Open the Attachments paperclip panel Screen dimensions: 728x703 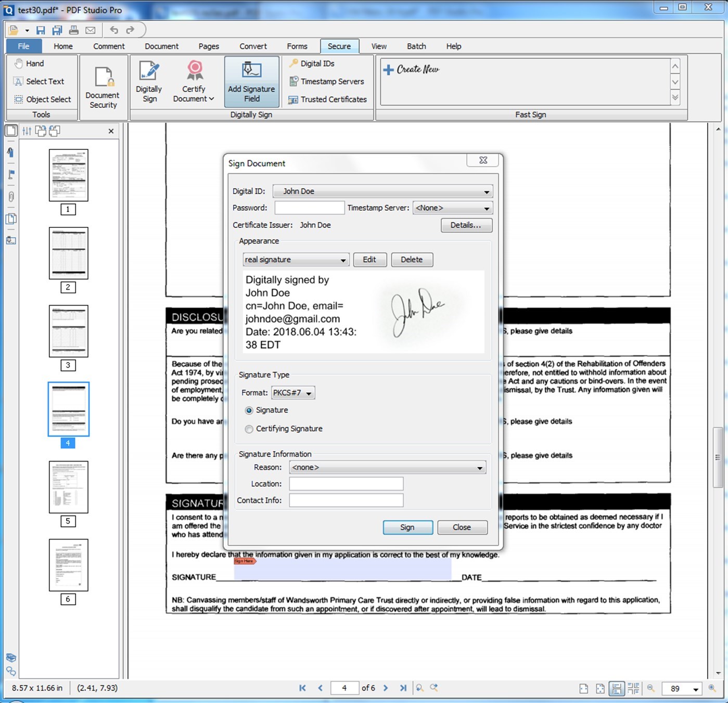pyautogui.click(x=11, y=197)
